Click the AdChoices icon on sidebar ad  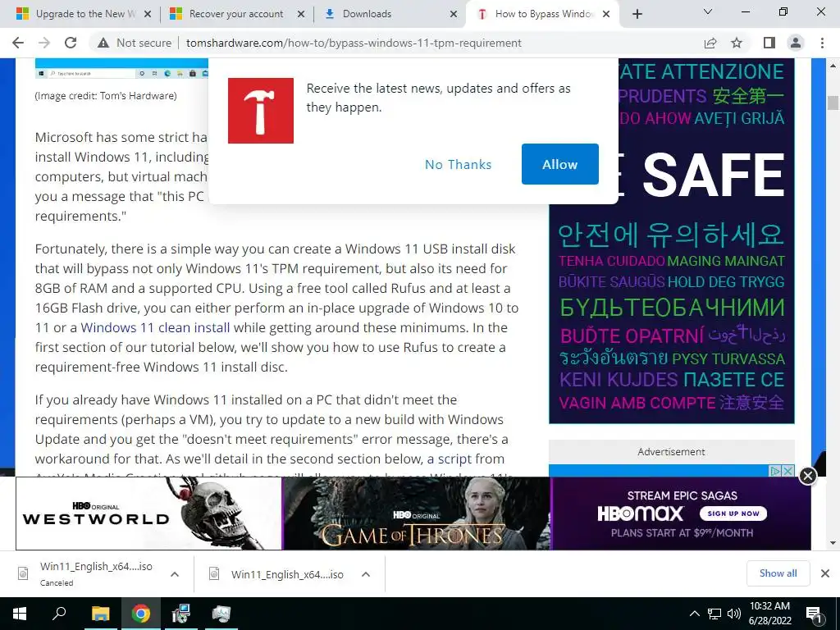774,471
